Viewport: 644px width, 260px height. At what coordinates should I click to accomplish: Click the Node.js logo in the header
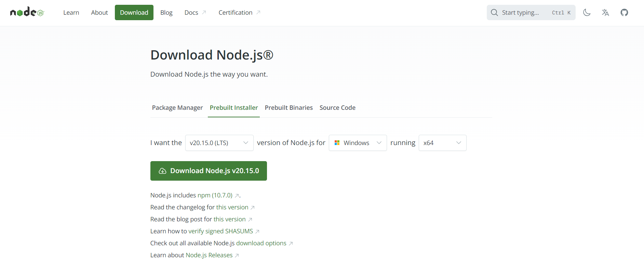point(27,12)
